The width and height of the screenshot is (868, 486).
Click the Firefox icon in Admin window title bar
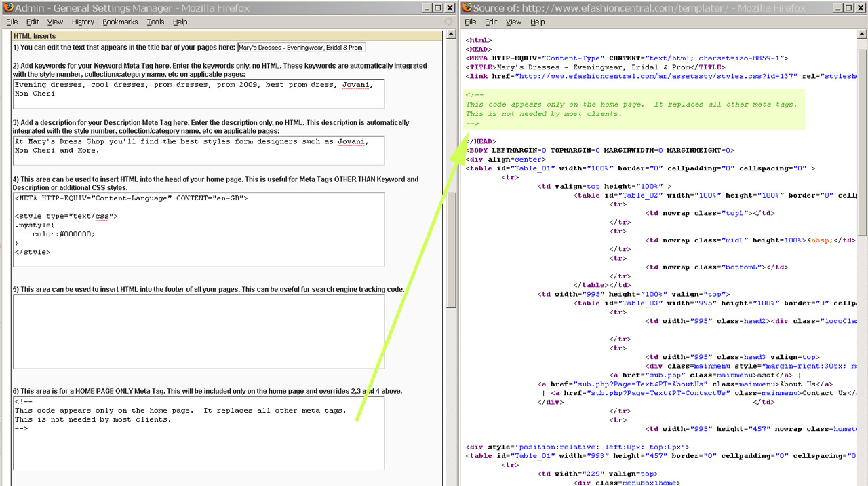[x=7, y=8]
